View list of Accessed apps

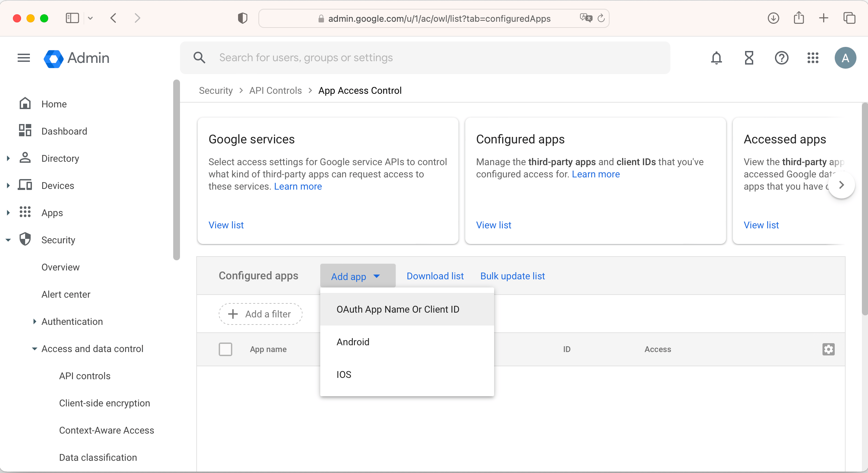click(761, 225)
